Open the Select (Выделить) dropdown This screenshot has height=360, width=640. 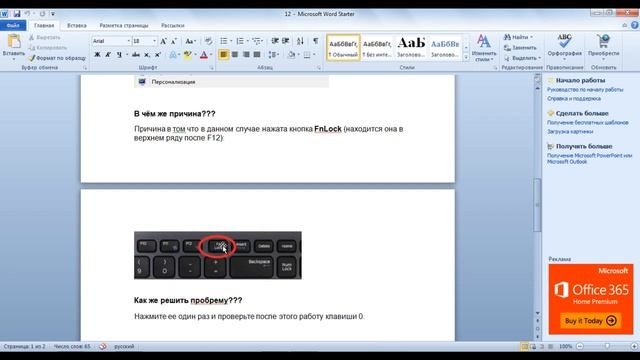tap(522, 58)
